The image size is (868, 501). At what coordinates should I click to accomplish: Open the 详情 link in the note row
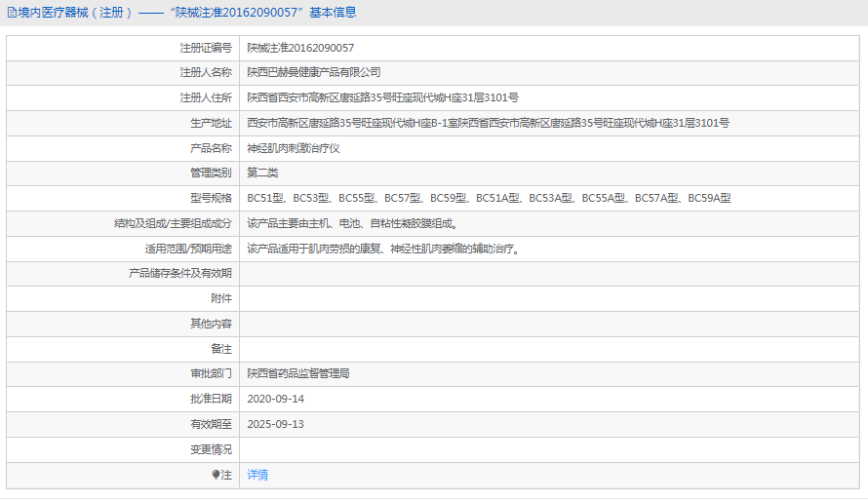[257, 475]
